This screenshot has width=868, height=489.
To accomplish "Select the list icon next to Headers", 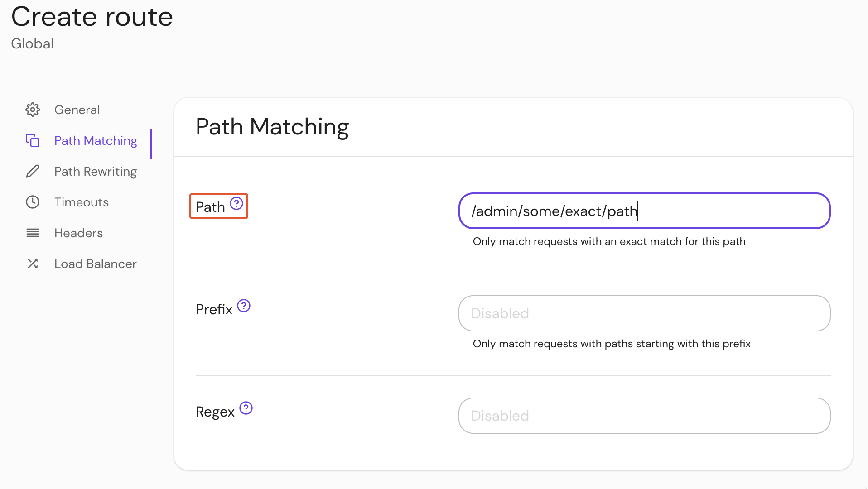I will (32, 233).
